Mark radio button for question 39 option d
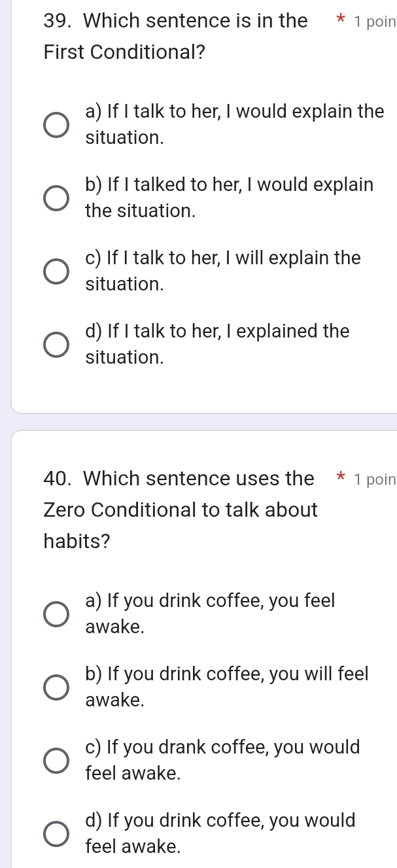The width and height of the screenshot is (397, 868). tap(55, 345)
